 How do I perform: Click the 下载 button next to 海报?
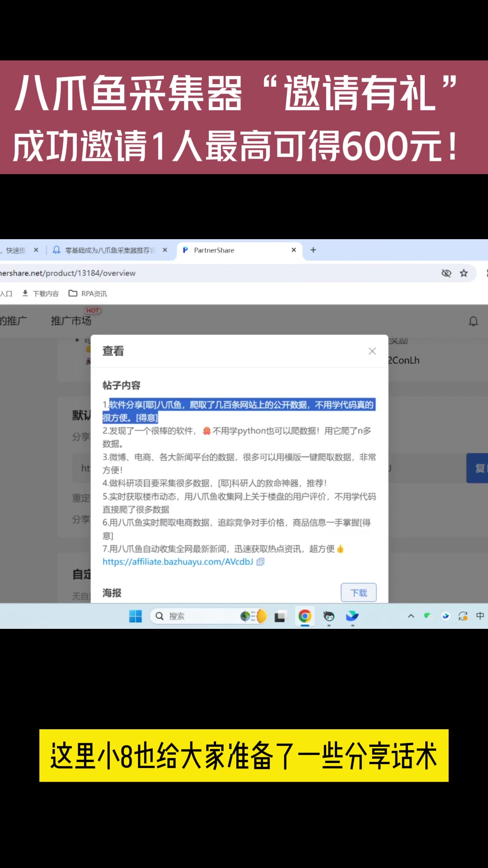[x=359, y=593]
